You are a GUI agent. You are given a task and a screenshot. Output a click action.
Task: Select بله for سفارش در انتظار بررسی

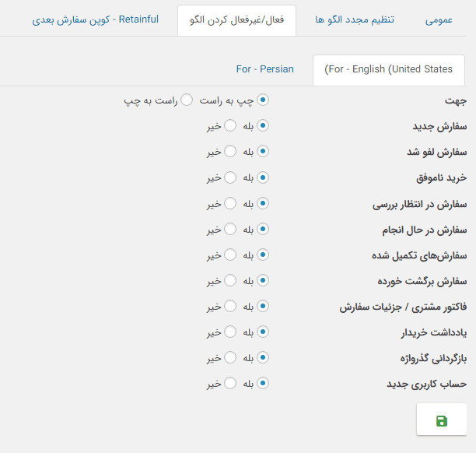coord(263,203)
